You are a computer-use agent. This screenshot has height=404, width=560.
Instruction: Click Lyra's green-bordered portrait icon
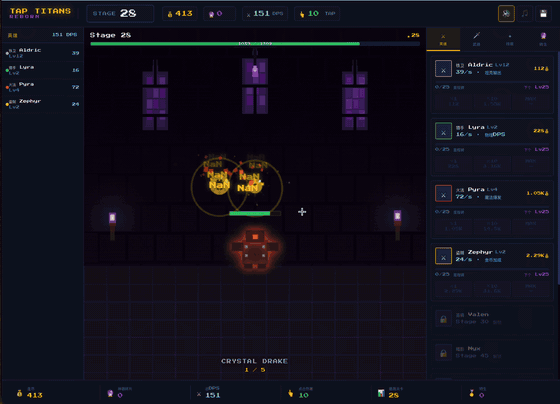click(x=443, y=131)
